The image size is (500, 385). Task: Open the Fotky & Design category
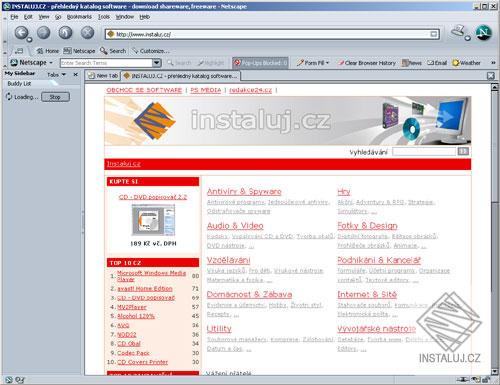tap(367, 226)
